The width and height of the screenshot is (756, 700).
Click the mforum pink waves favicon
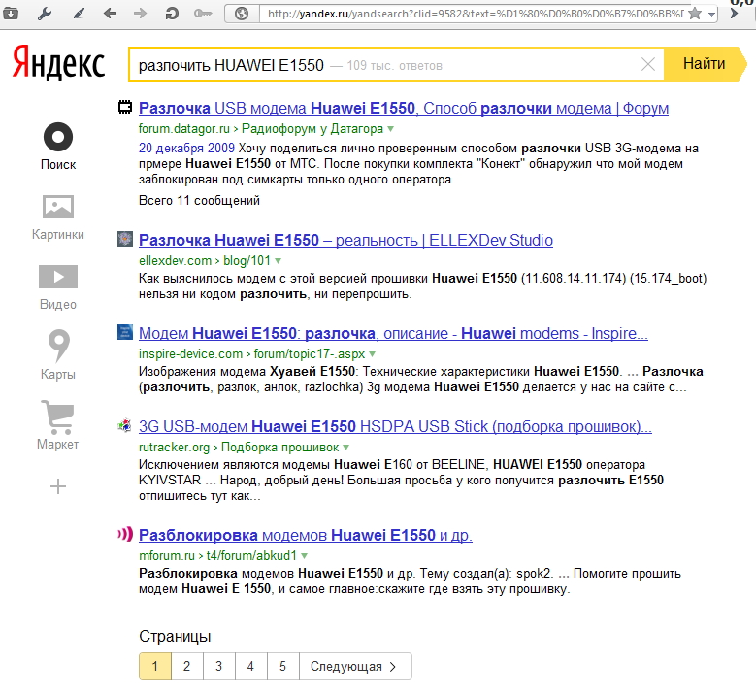point(125,534)
